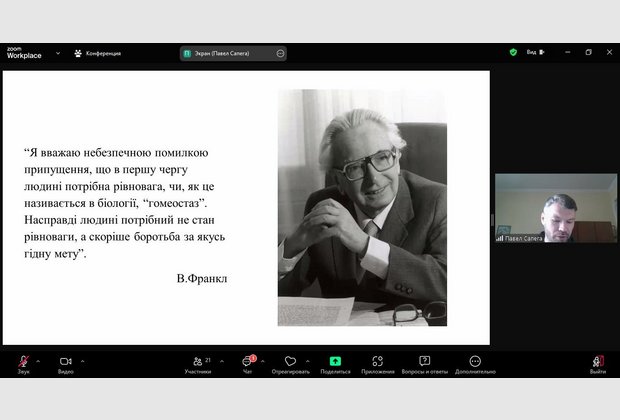The width and height of the screenshot is (620, 420).
Task: Open the Вид view layout menu
Action: 535,52
